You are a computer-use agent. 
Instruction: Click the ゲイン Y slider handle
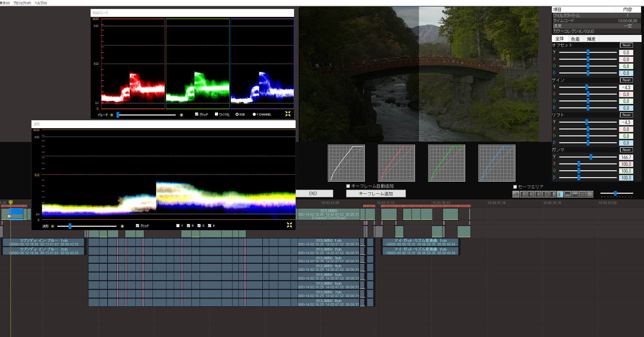(587, 87)
